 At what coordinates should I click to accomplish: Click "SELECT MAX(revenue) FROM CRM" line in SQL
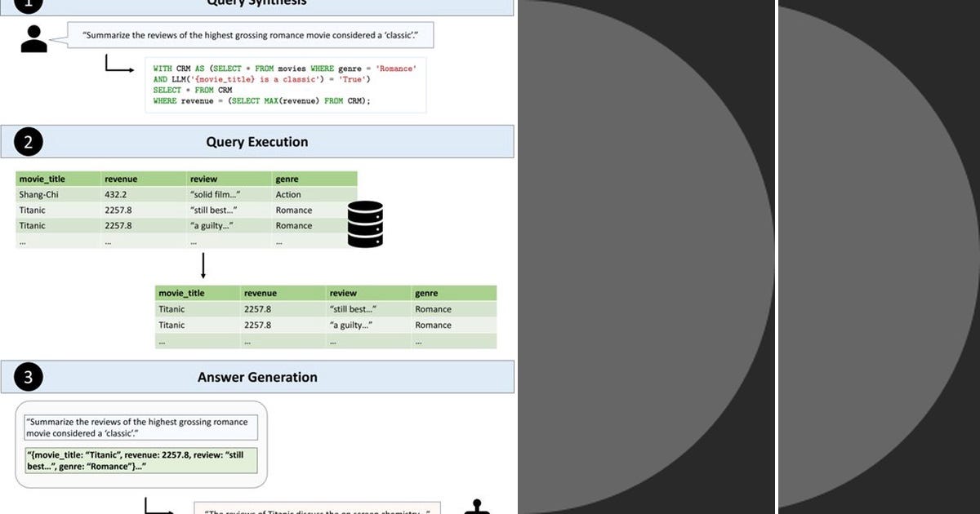(262, 101)
